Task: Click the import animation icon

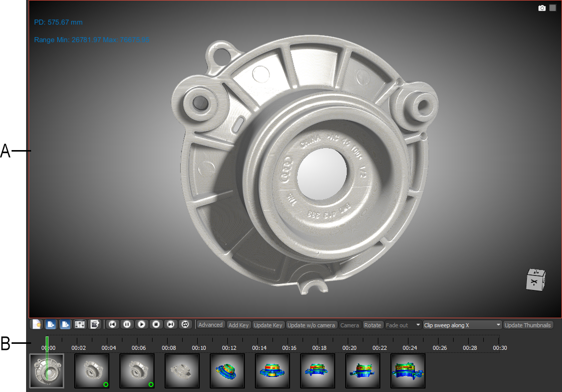Action: (50, 324)
